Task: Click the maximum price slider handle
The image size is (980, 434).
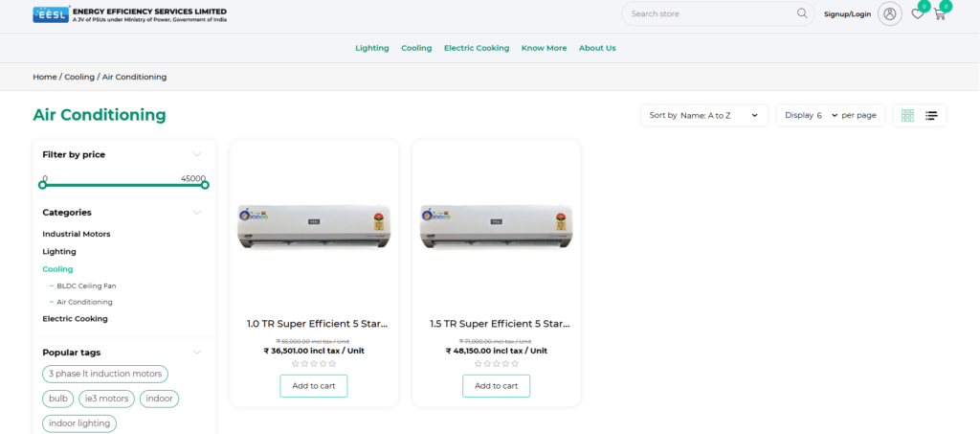Action: (205, 185)
